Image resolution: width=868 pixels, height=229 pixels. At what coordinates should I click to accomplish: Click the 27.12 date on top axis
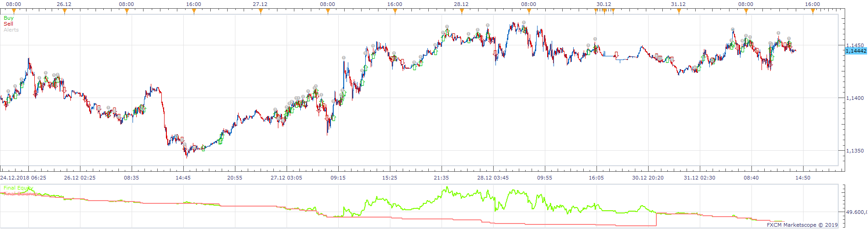pos(260,4)
